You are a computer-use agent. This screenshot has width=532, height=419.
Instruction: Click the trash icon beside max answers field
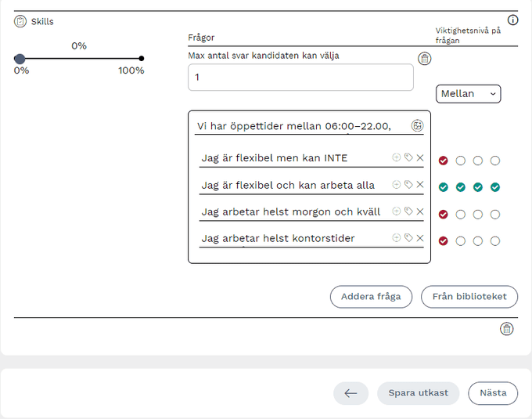[425, 59]
